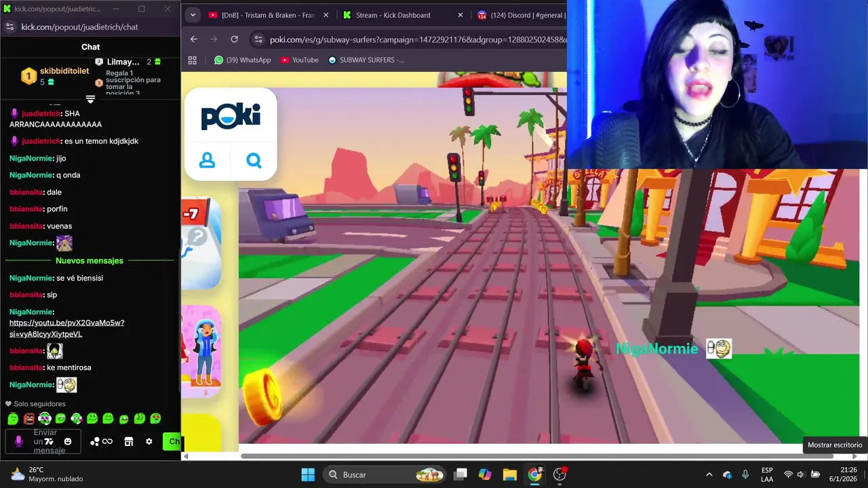Screen dimensions: 868x488
Task: Click 'Nuevos mensajes' divider label
Action: click(x=90, y=260)
